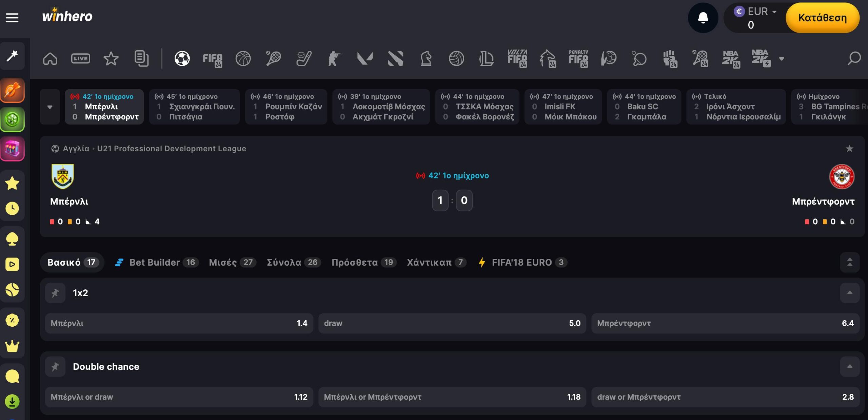Screen dimensions: 868x420
Task: Open the Ρουμπίν Καζάν vs Ροστόφ live match
Action: tap(286, 107)
